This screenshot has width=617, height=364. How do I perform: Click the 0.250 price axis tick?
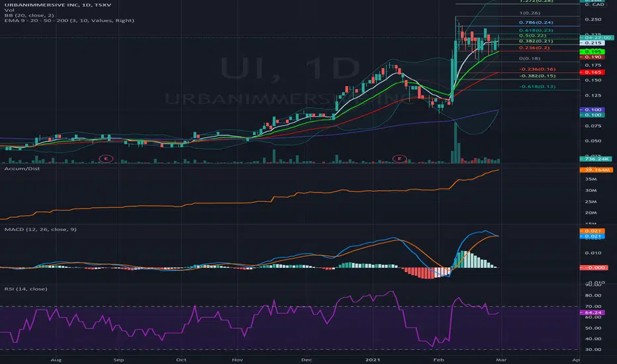tap(593, 19)
